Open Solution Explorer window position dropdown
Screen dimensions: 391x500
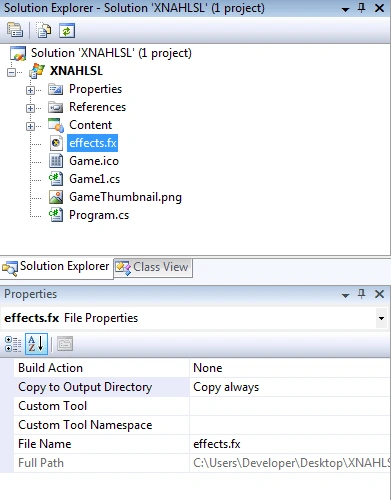point(346,9)
